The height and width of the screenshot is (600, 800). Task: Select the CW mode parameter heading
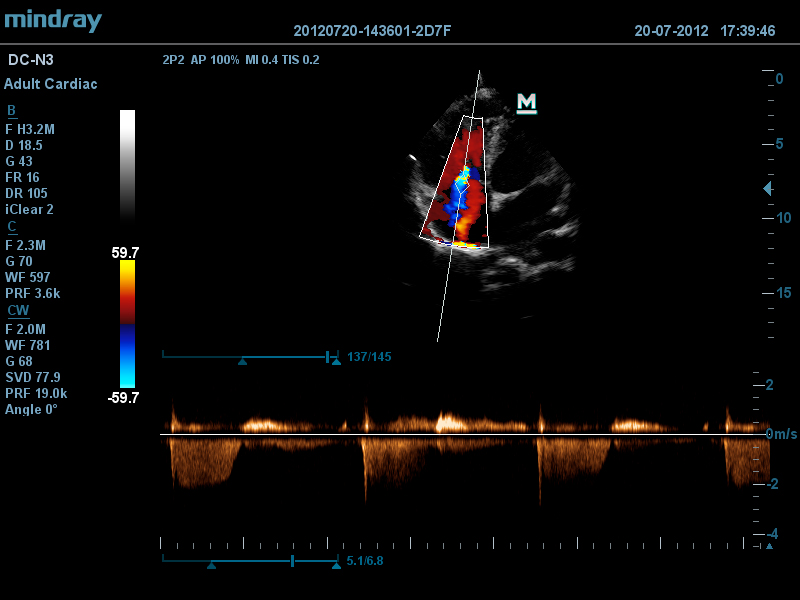tap(18, 311)
